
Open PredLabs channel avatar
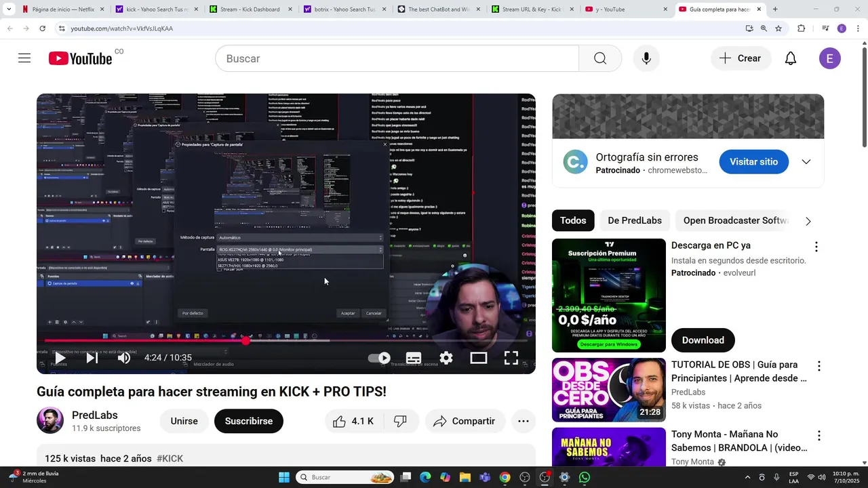click(x=50, y=421)
